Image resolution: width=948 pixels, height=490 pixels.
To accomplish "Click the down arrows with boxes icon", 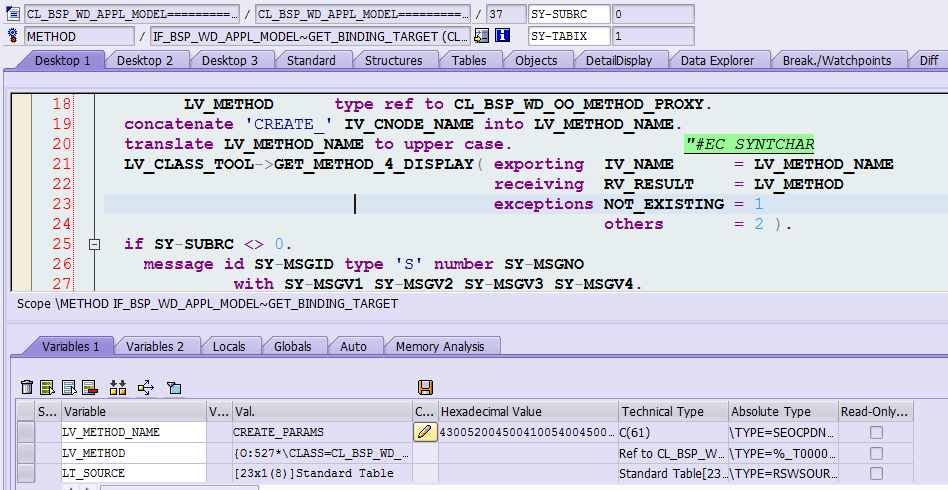I will pyautogui.click(x=118, y=387).
